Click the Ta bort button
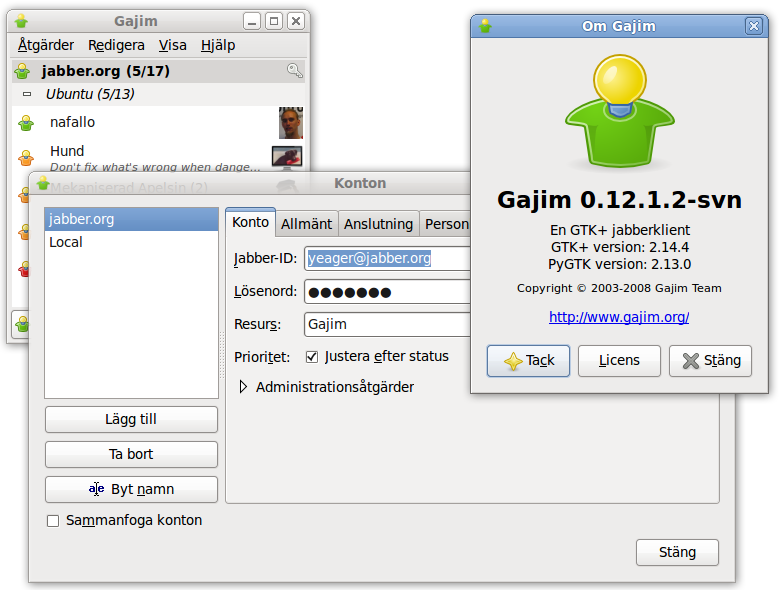 (131, 454)
